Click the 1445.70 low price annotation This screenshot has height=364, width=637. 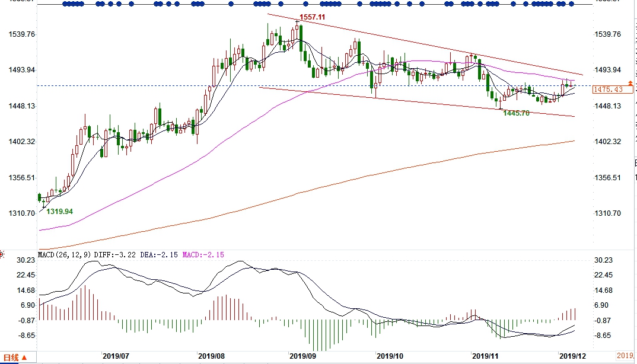pos(516,113)
